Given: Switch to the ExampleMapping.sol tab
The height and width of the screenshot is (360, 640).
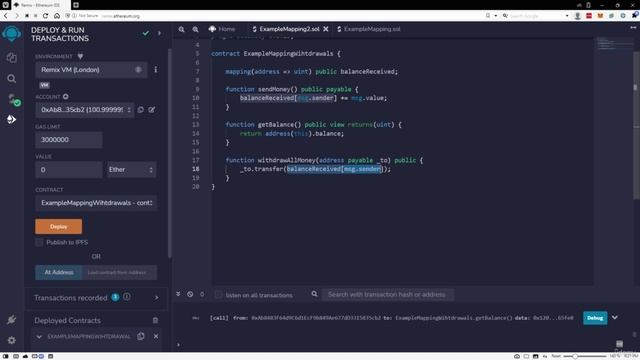Looking at the screenshot, I should (x=369, y=29).
